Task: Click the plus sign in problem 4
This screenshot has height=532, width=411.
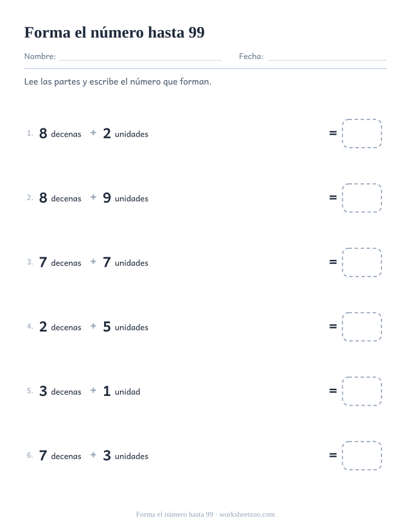Action: [93, 326]
